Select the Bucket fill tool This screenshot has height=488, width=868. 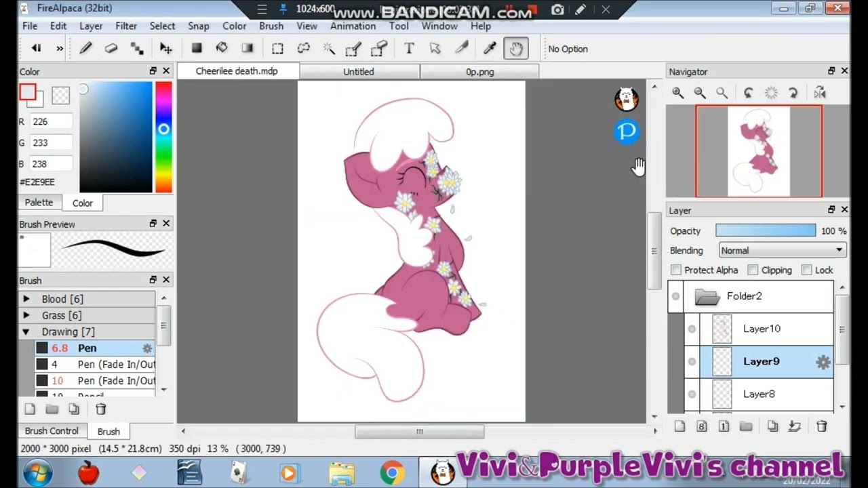click(x=222, y=48)
